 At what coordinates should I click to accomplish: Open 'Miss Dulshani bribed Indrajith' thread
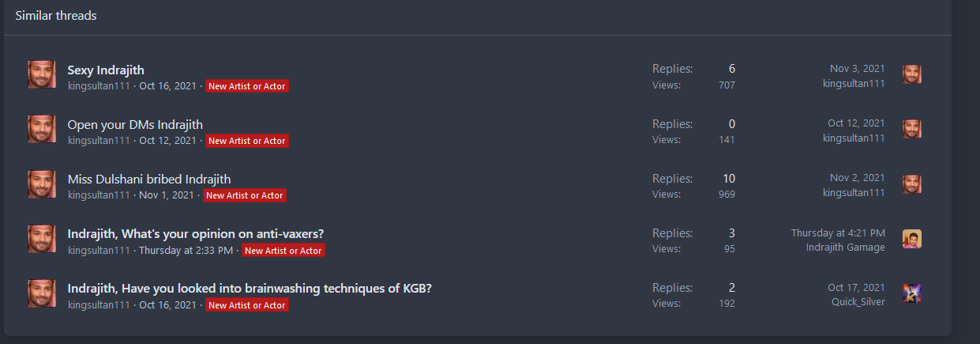click(149, 179)
